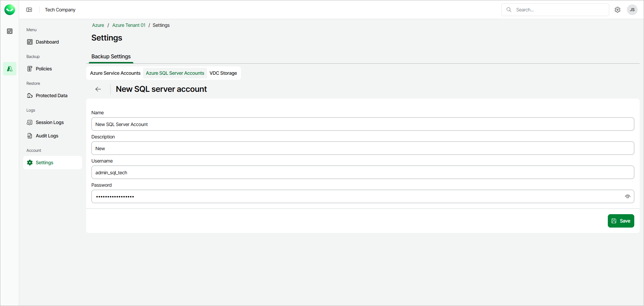The height and width of the screenshot is (306, 644).
Task: Click the highlighted app icon in the left rail
Action: pos(10,68)
